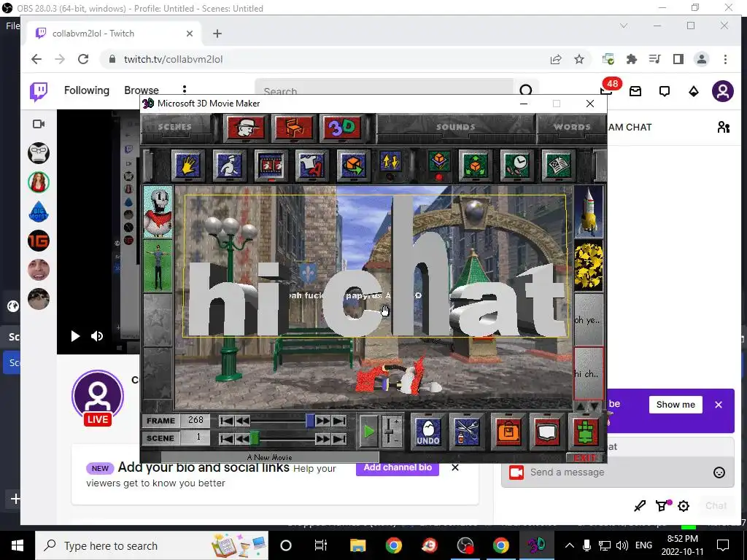Open the SOUNDS tab in Movie Maker
Screen dimensions: 747x560
(455, 127)
